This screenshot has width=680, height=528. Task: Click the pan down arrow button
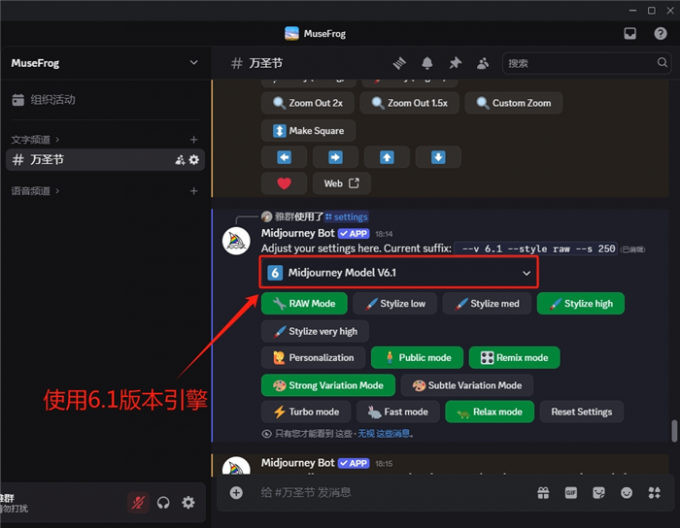pyautogui.click(x=438, y=157)
